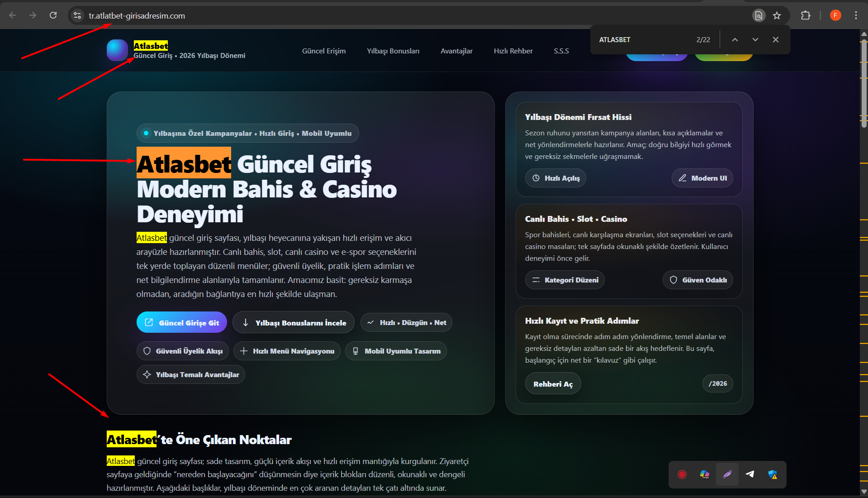
Task: Click the vertical page scrollbar thumb
Action: [x=864, y=84]
